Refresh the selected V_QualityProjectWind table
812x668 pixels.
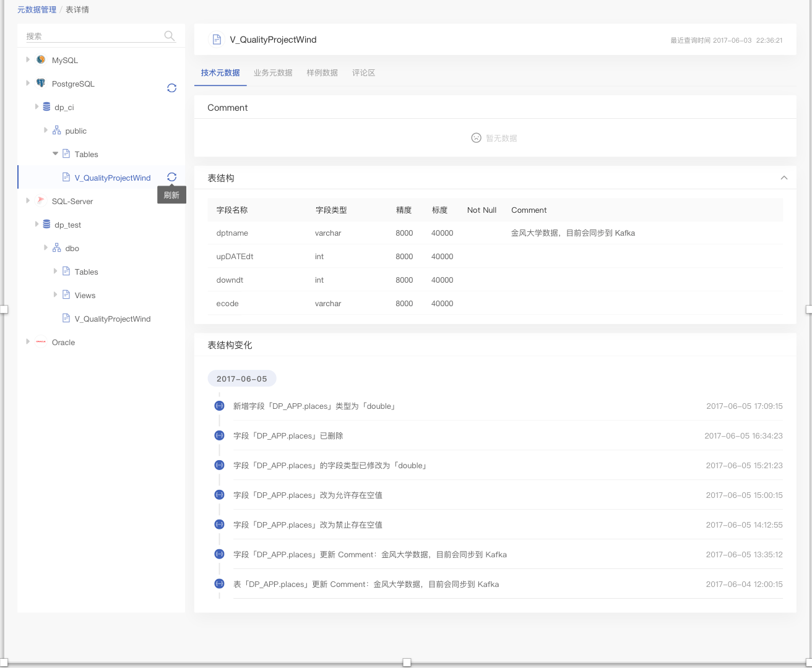(171, 177)
